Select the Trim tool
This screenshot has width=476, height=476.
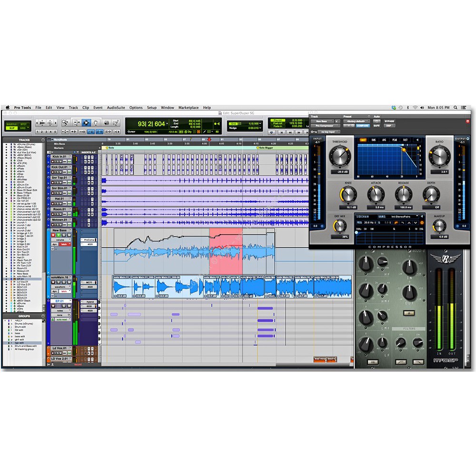point(77,122)
